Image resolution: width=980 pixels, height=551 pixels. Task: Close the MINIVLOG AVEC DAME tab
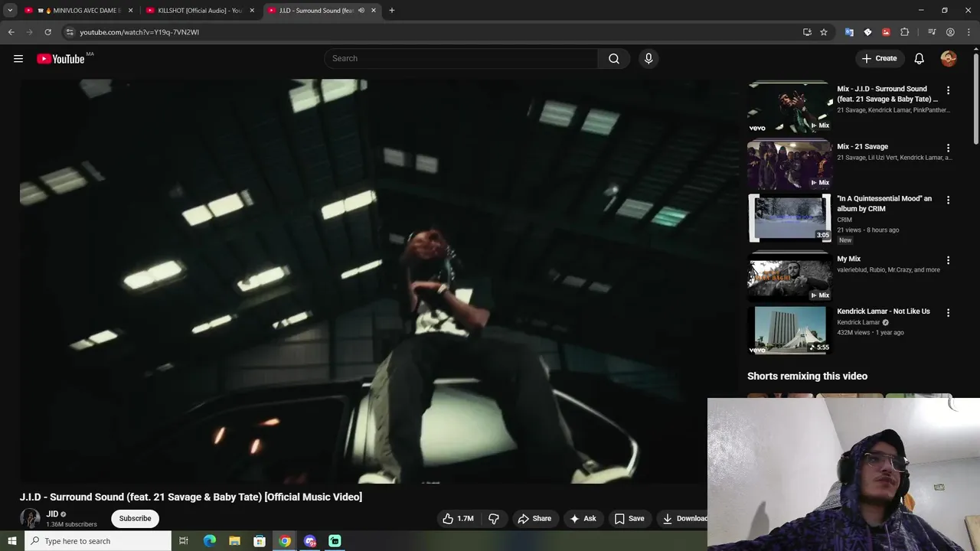[x=130, y=11]
